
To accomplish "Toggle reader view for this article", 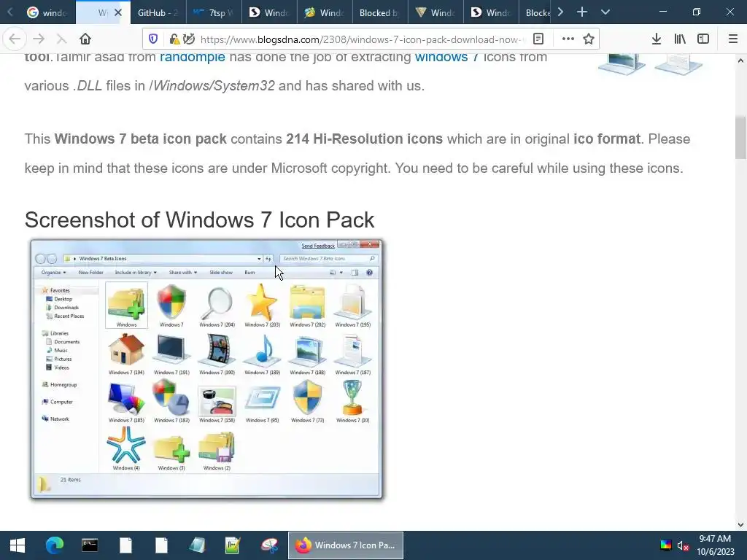I will tap(538, 39).
